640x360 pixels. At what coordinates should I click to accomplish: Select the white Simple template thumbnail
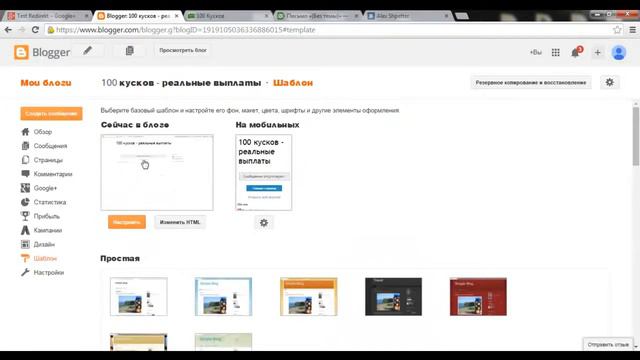pos(139,297)
